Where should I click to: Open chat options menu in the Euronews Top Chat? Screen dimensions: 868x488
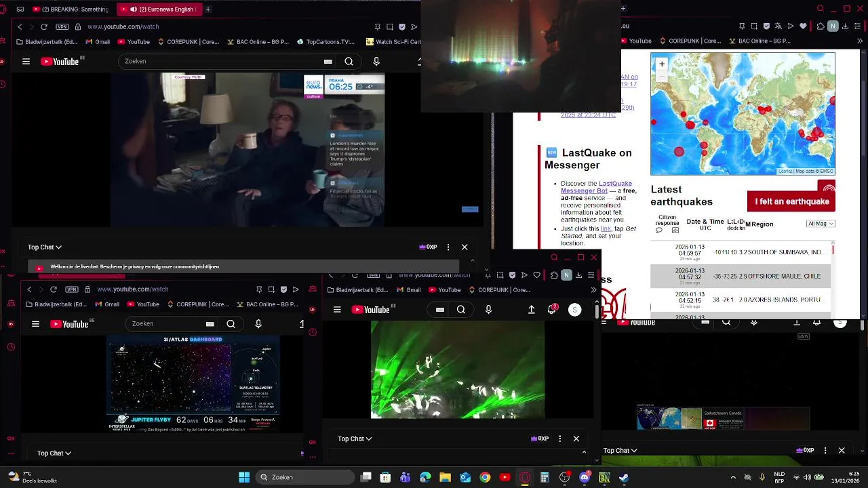(x=448, y=247)
